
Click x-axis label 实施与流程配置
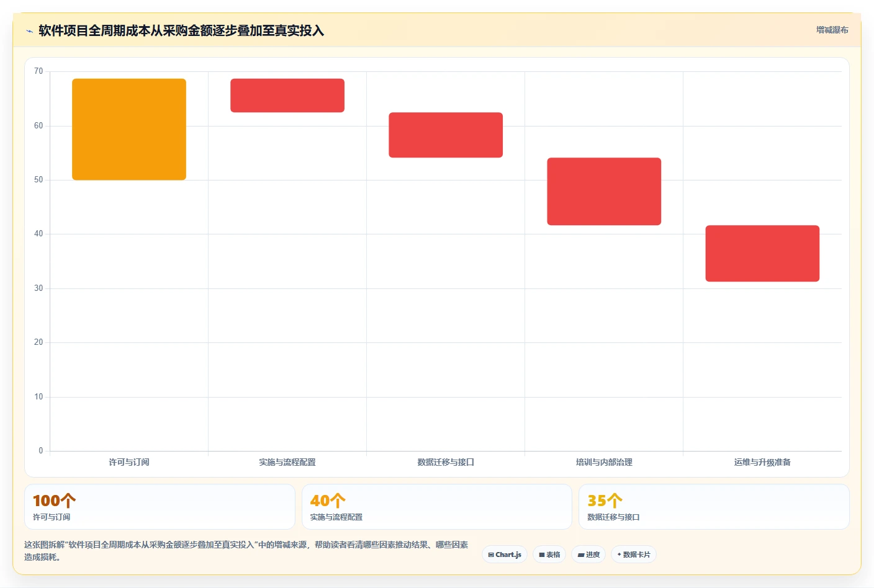point(287,462)
